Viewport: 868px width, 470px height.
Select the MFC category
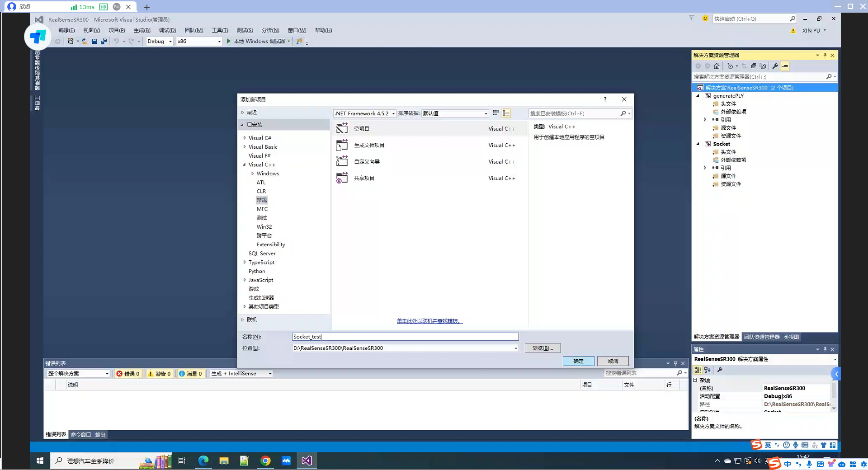click(x=262, y=209)
